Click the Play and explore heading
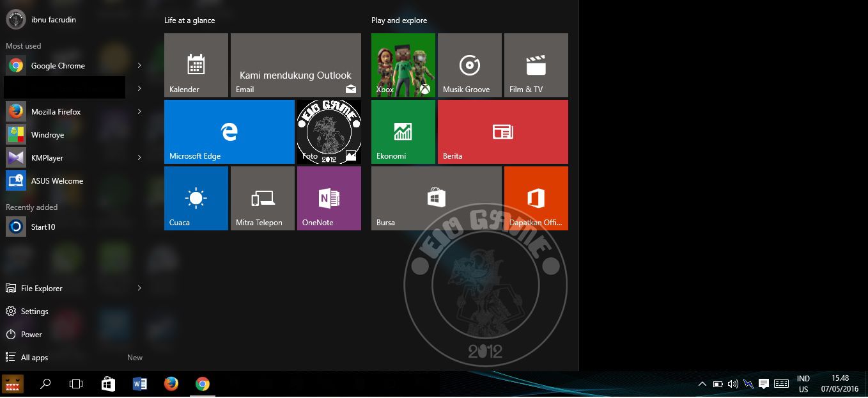The image size is (868, 398). tap(399, 20)
